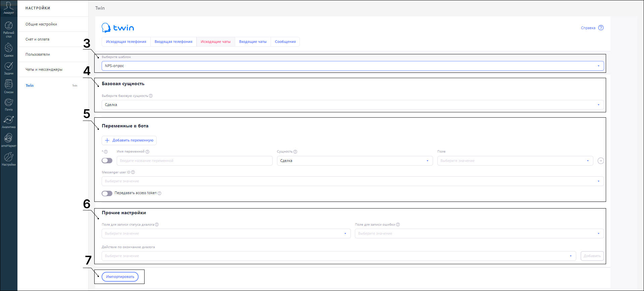Image resolution: width=644 pixels, height=291 pixels.
Task: Open the базовая сущность Сделка dropdown
Action: coord(353,105)
